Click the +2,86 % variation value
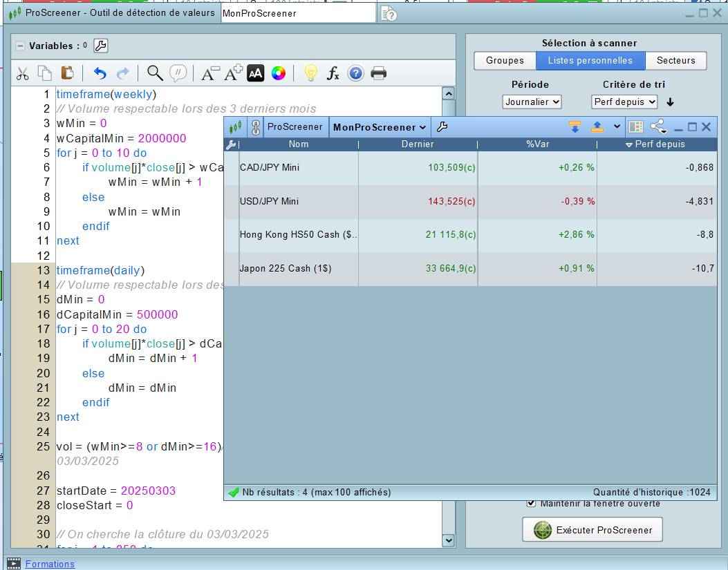Screen dimensions: 728x570 coord(576,235)
